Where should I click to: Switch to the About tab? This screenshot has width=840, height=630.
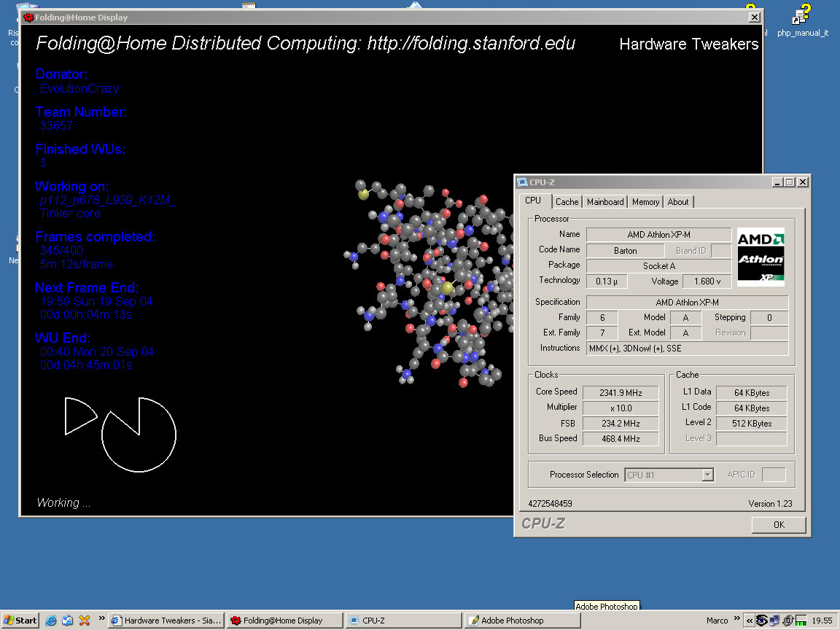678,202
